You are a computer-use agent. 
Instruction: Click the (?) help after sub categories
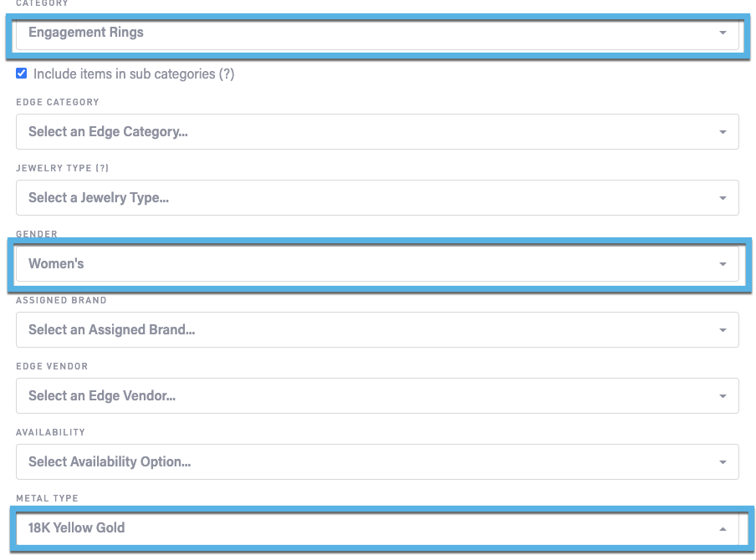227,74
